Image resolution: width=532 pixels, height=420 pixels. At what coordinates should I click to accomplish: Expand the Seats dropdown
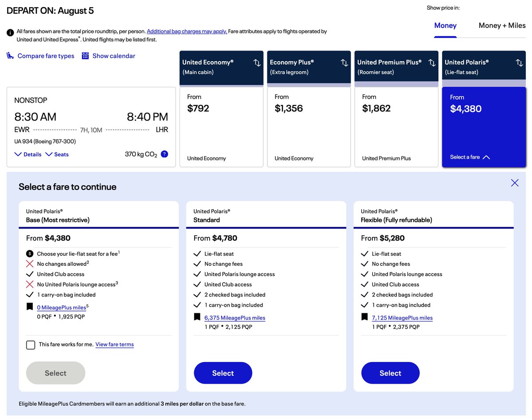click(57, 154)
